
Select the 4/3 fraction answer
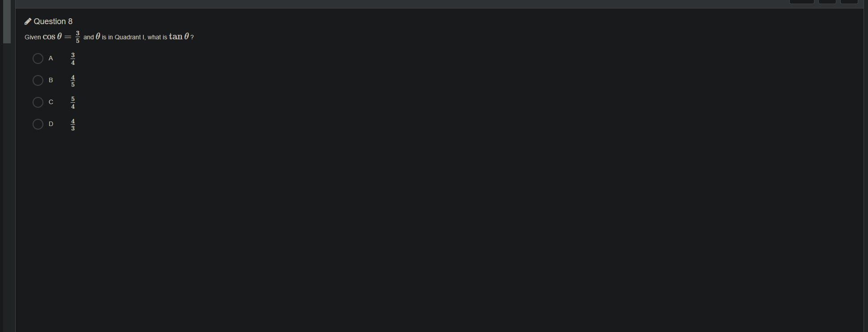click(73, 125)
